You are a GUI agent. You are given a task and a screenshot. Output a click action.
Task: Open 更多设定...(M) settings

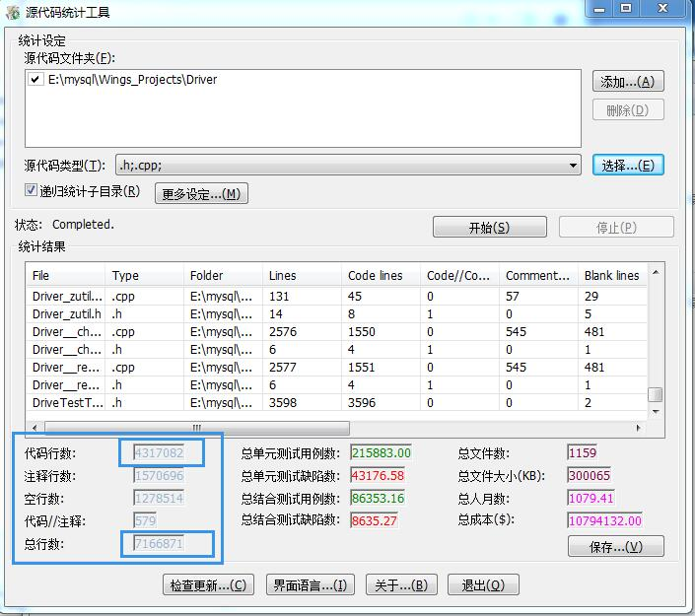point(201,193)
